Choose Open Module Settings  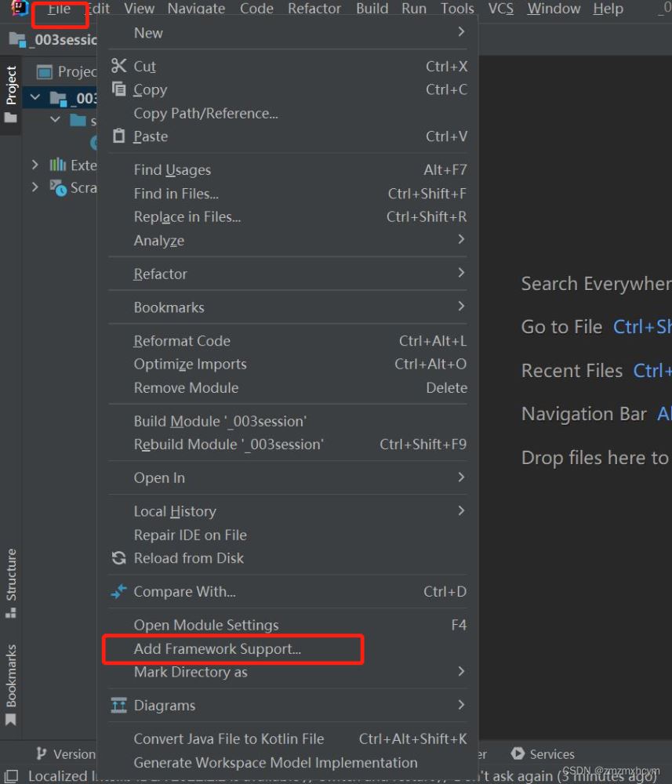[x=206, y=625]
